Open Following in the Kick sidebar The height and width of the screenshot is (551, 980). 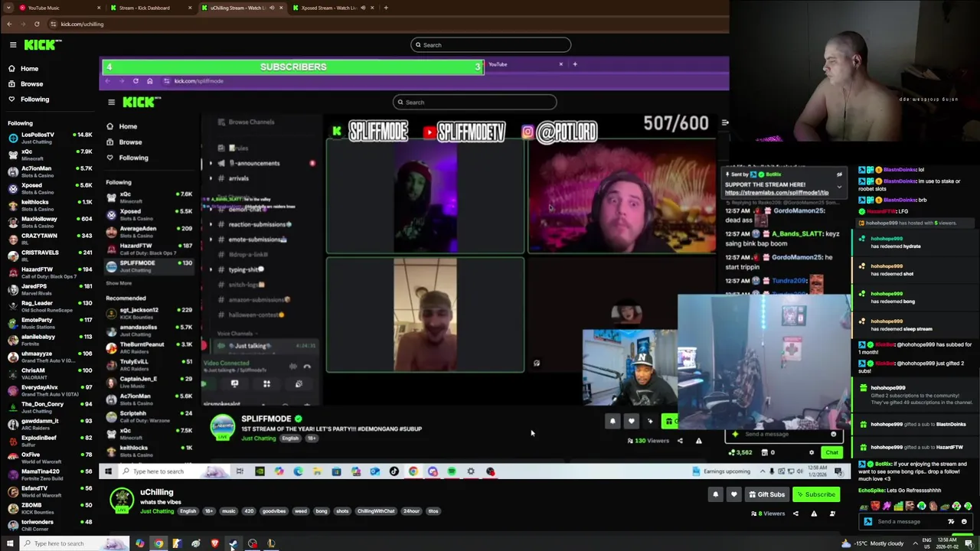[x=34, y=99]
